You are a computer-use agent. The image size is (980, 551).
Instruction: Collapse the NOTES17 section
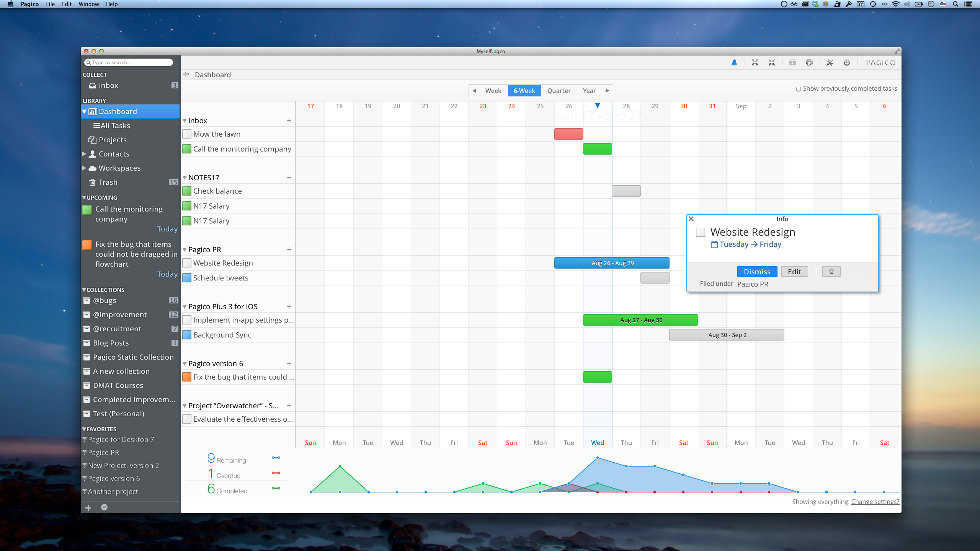185,178
